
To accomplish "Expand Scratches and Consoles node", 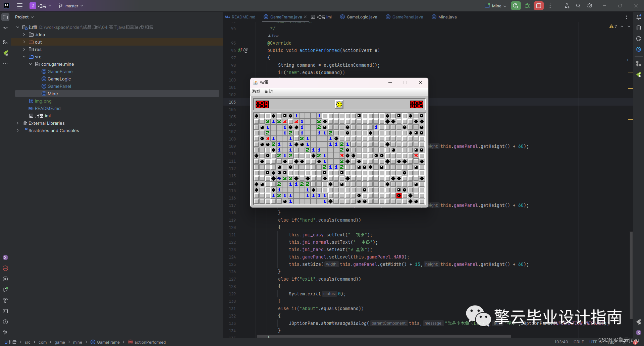I will (18, 130).
